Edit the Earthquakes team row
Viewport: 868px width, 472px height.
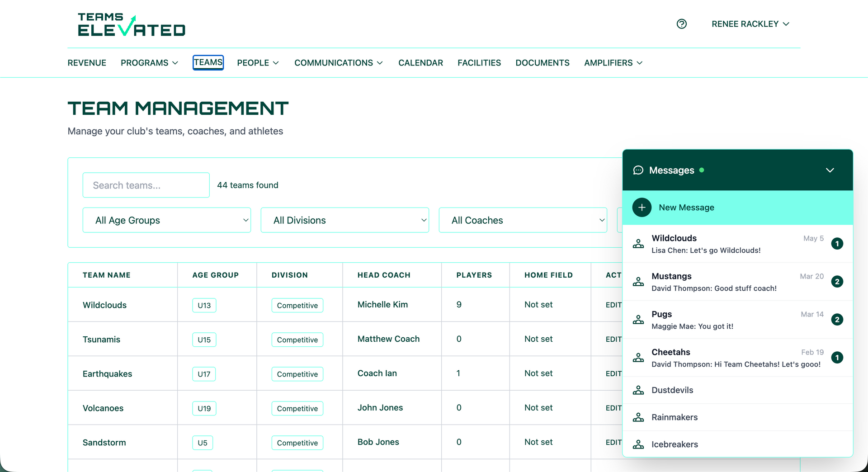click(613, 374)
